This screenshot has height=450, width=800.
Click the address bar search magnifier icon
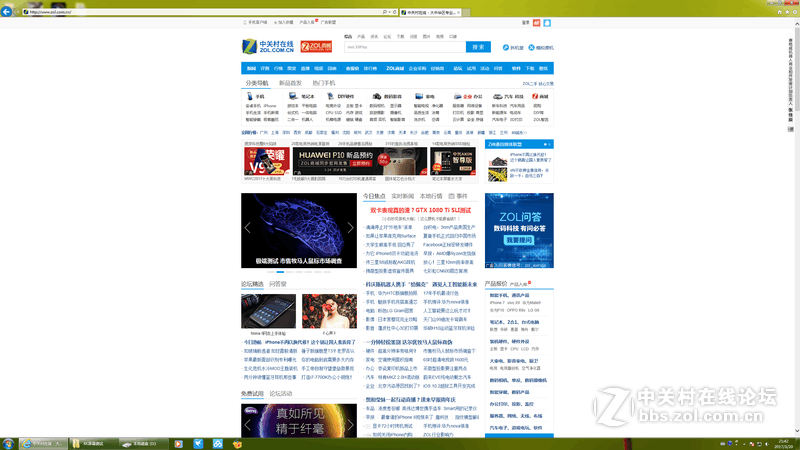[x=384, y=12]
